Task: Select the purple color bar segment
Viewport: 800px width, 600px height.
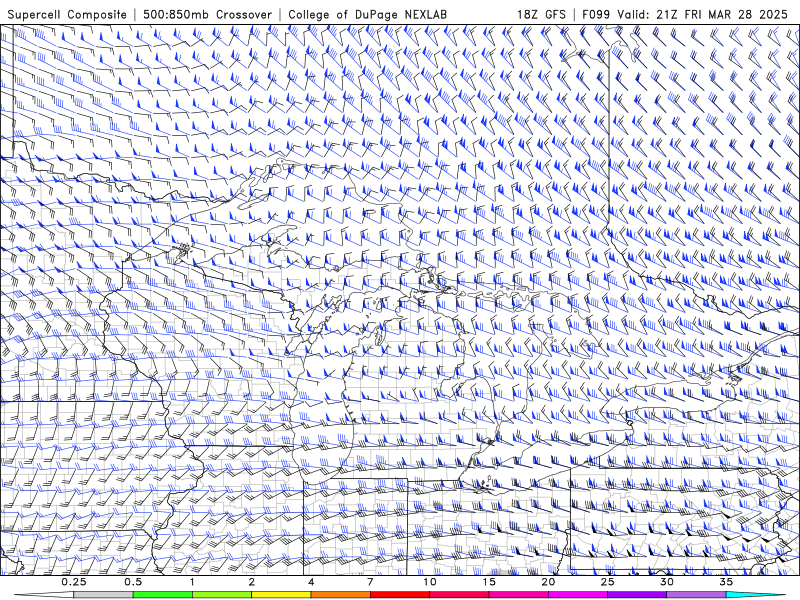Action: point(637,595)
